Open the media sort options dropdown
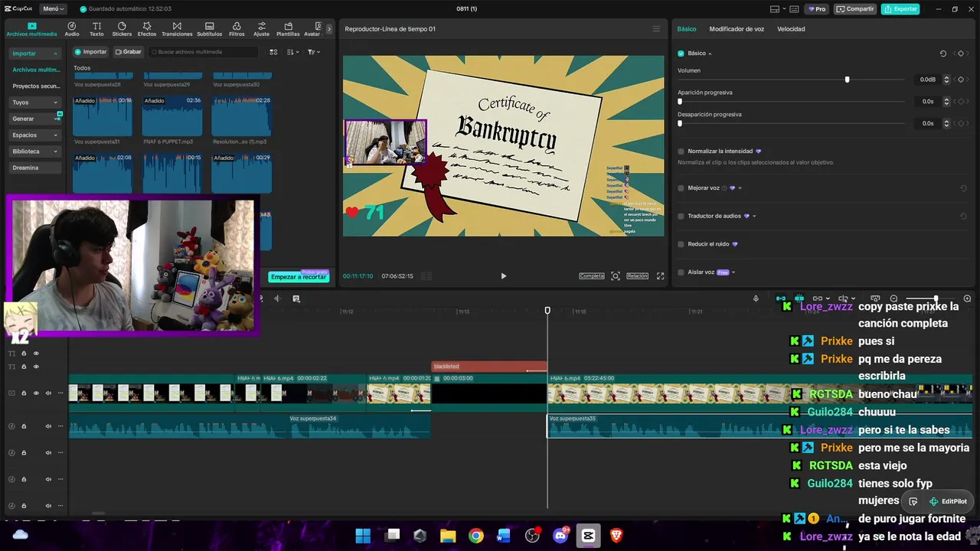The image size is (980, 551). (x=293, y=52)
